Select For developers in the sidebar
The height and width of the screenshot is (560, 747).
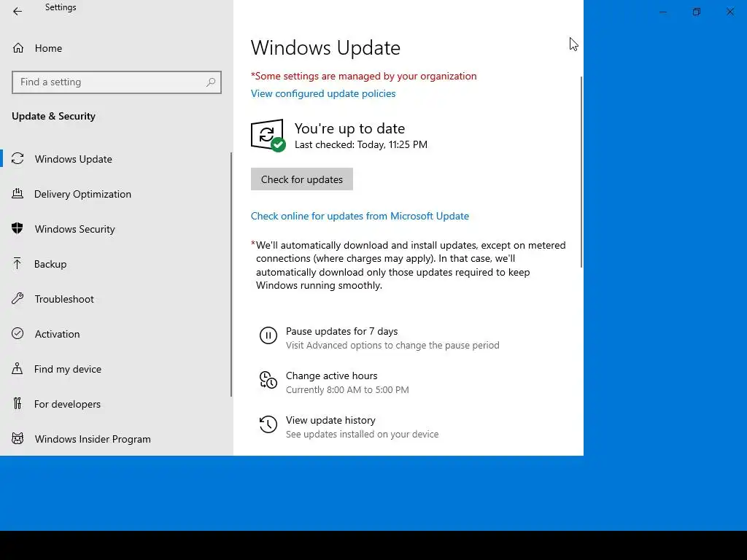pos(67,404)
